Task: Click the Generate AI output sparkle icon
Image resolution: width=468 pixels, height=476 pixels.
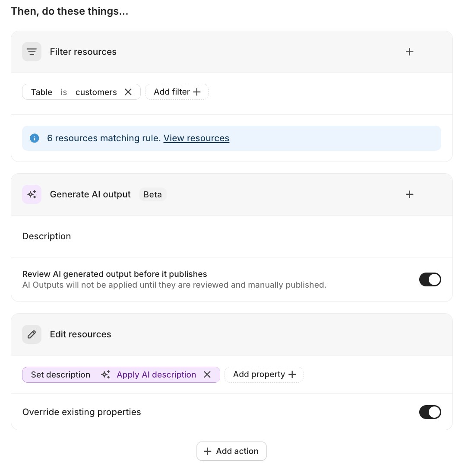Action: click(x=32, y=194)
